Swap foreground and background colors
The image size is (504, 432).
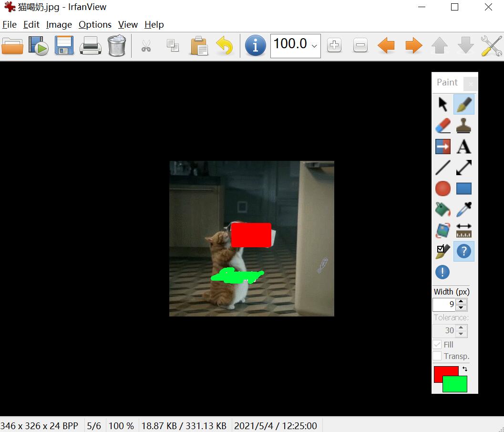pyautogui.click(x=465, y=369)
